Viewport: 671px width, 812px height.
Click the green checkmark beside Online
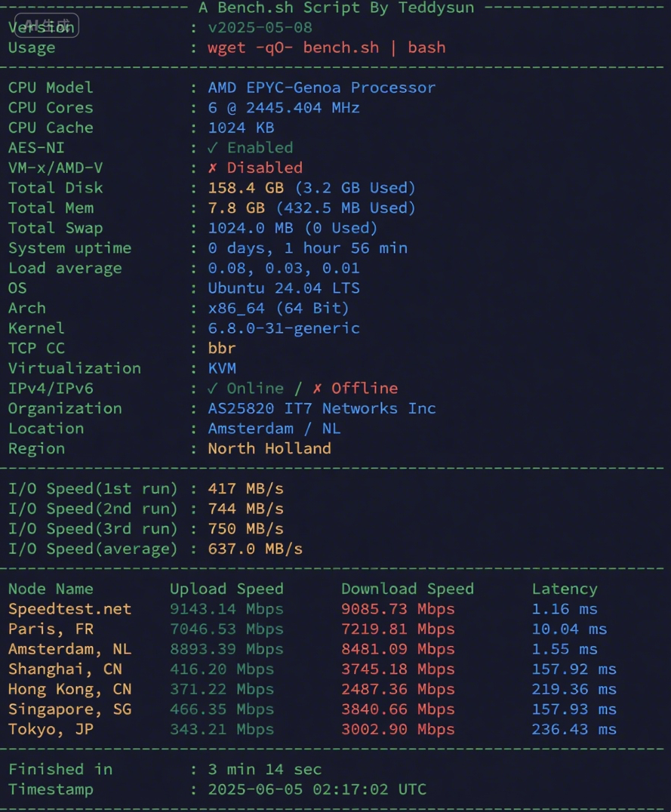pos(213,389)
